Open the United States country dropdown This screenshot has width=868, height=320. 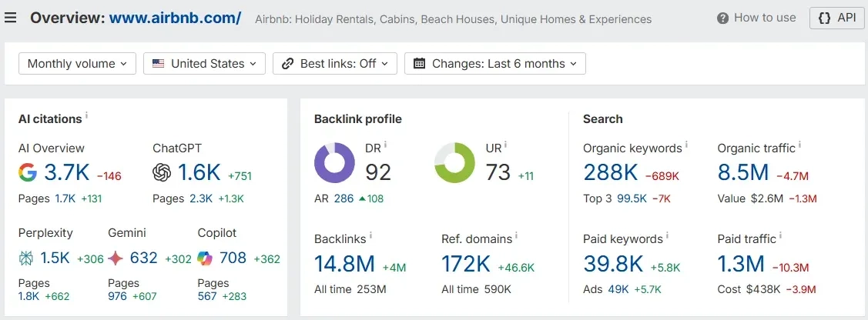tap(204, 64)
